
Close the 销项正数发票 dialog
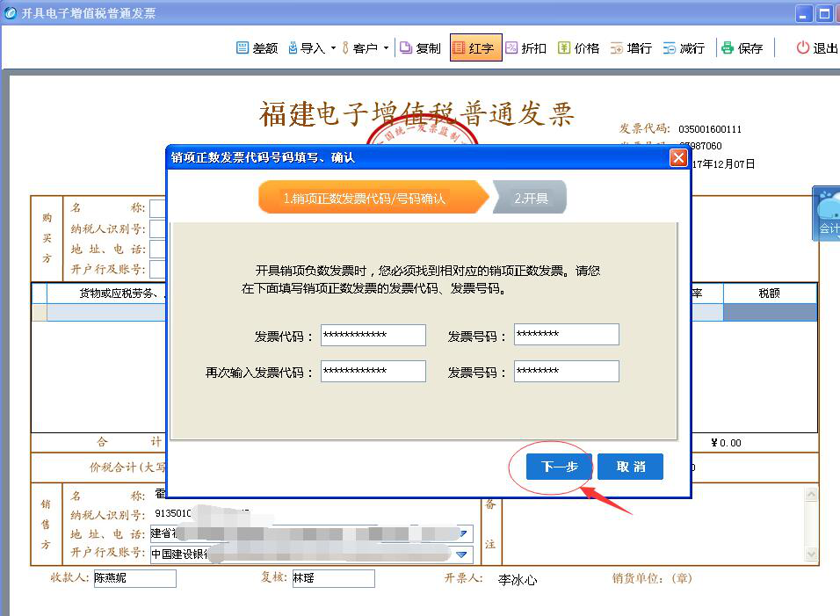click(677, 158)
